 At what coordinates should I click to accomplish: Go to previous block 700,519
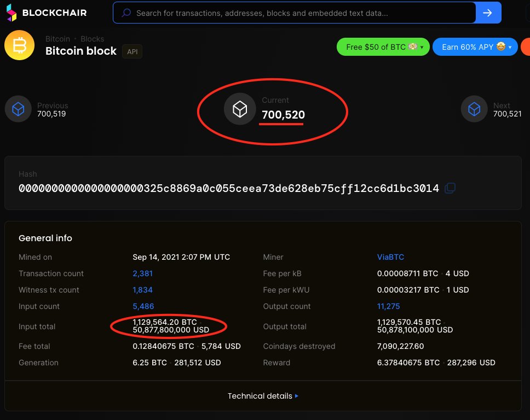coord(51,114)
